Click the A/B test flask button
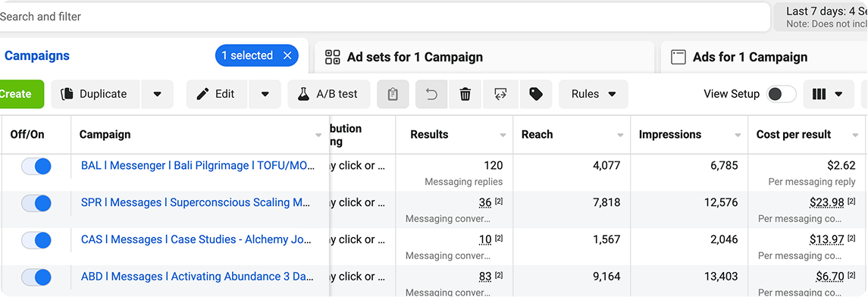 pyautogui.click(x=329, y=94)
